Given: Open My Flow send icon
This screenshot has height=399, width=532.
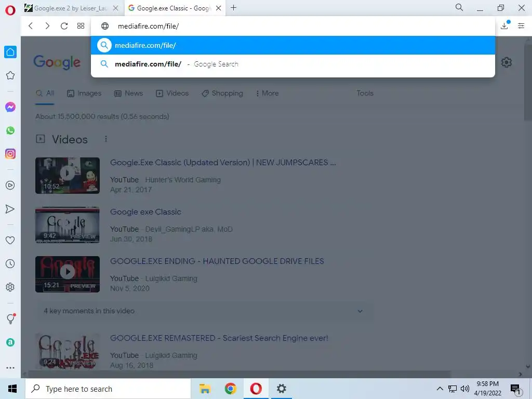Looking at the screenshot, I should 10,209.
